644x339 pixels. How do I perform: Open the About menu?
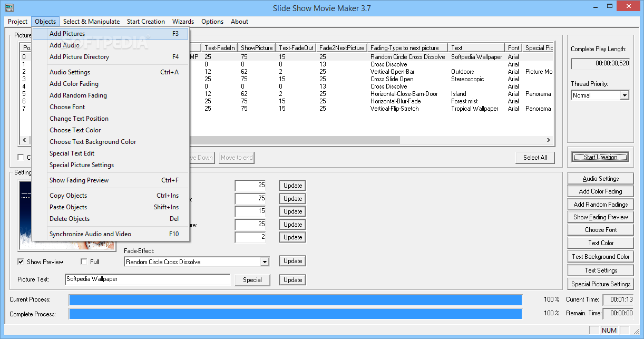coord(239,22)
